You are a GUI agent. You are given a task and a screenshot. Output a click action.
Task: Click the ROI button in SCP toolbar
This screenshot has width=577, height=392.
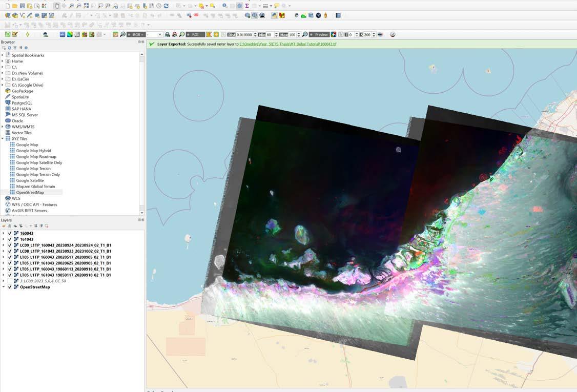[x=195, y=35]
